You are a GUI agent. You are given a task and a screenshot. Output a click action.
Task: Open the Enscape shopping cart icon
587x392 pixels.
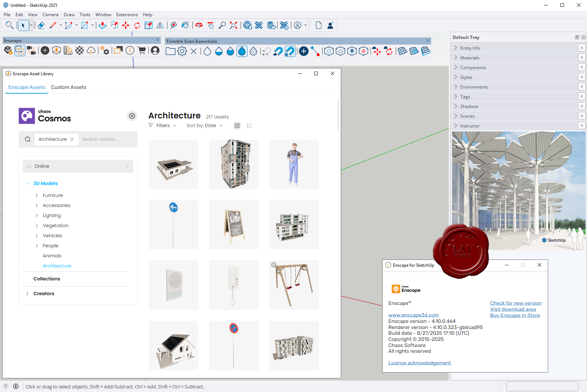pos(142,51)
